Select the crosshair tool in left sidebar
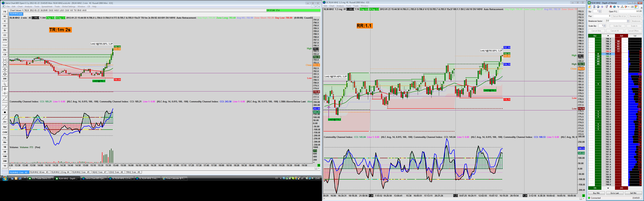The height and width of the screenshot is (201, 644). [x=5, y=89]
